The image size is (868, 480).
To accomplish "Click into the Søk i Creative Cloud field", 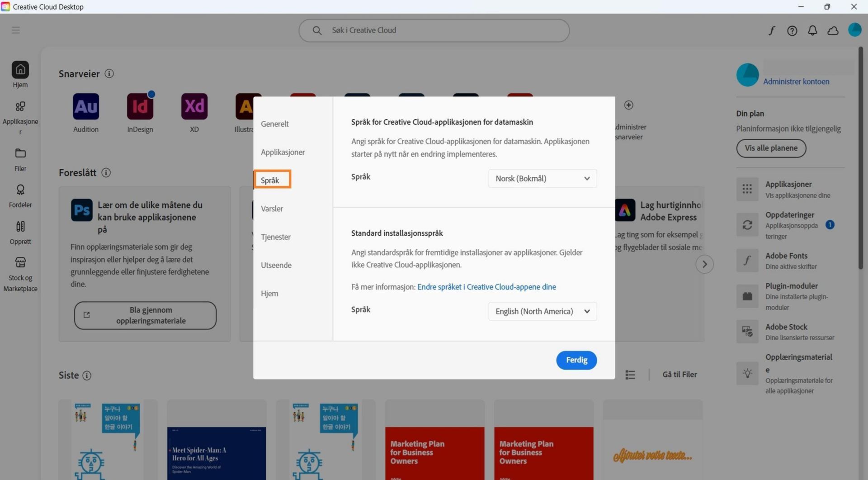I will click(x=434, y=30).
